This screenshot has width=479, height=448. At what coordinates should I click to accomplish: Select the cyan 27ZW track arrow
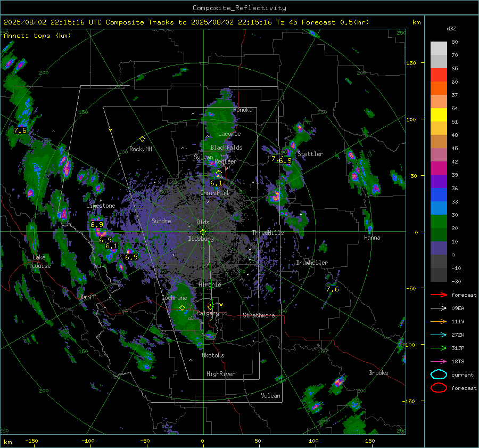point(439,335)
